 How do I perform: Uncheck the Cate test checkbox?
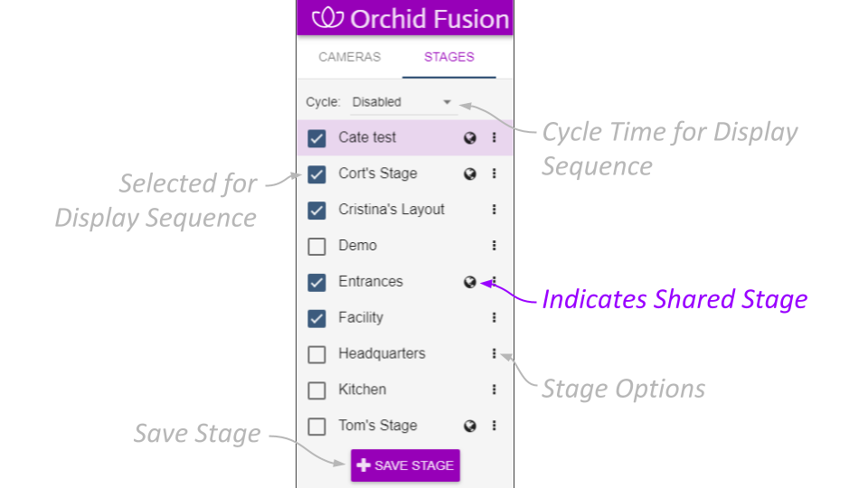pos(316,138)
